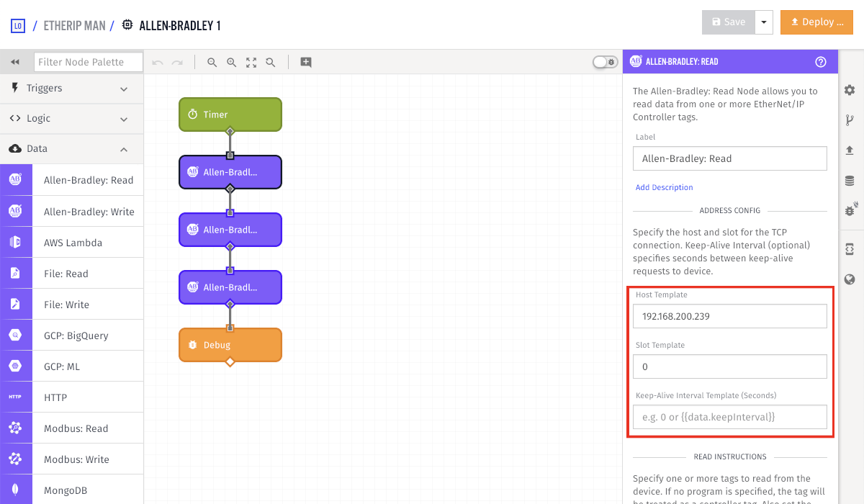The height and width of the screenshot is (504, 864).
Task: Pick the AWS Lambda palette node
Action: (x=72, y=243)
